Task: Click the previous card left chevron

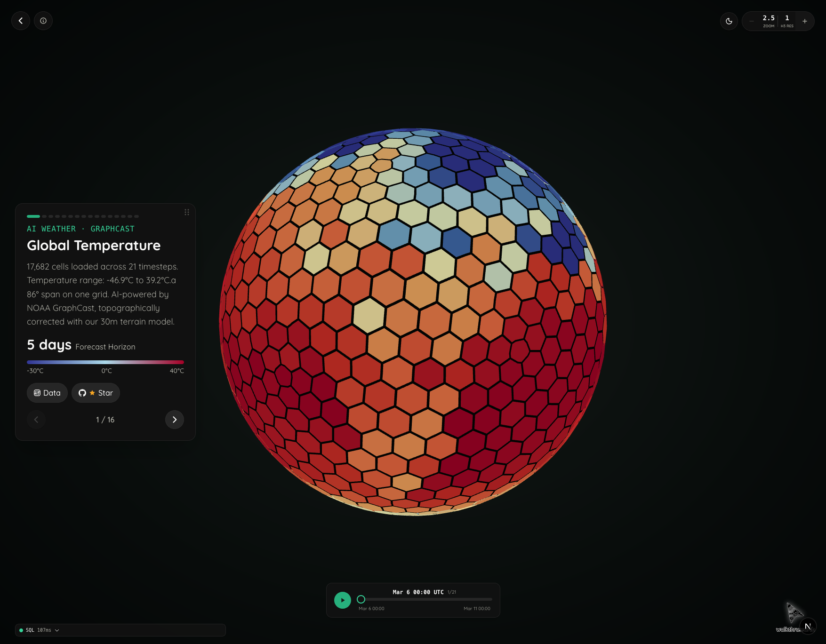Action: [36, 420]
